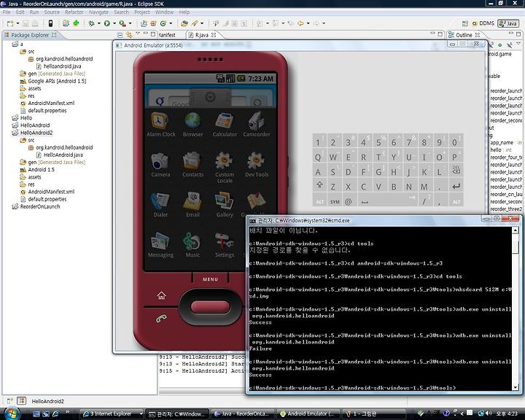The image size is (525, 420).
Task: Switch to the R.java editor tab
Action: point(202,35)
